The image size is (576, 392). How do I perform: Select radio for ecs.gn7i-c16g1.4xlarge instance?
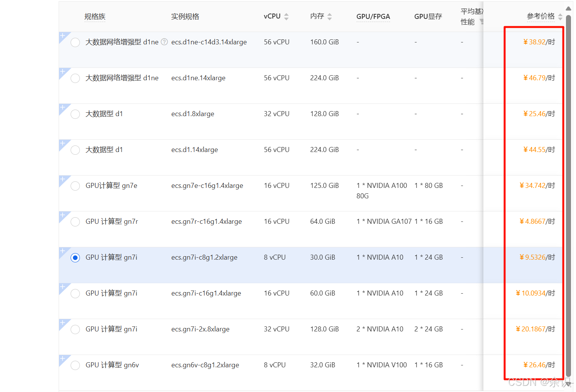(75, 294)
